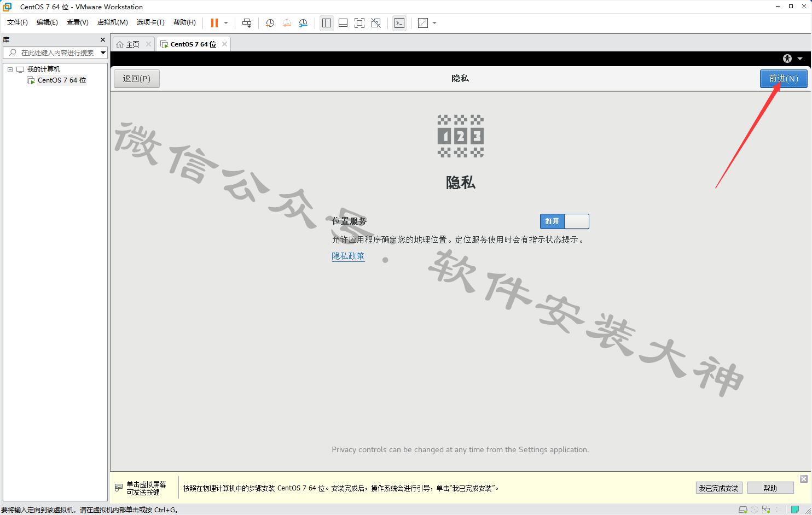Click the hard disk status icon

743,510
